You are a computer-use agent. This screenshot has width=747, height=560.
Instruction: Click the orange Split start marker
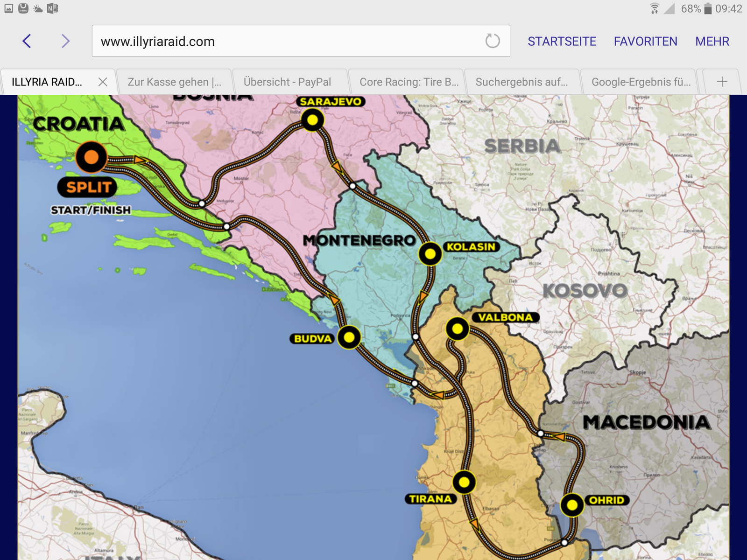[91, 157]
